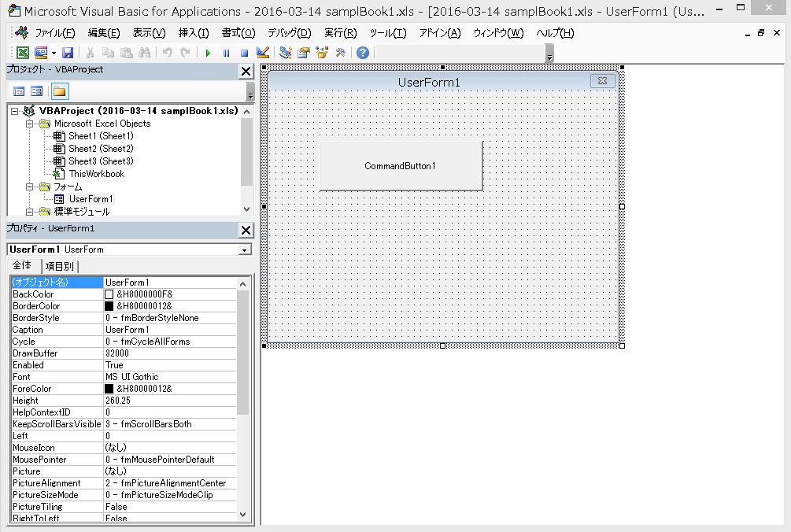Open the Toolbox wrench icon
Image resolution: width=791 pixels, height=532 pixels.
[340, 53]
